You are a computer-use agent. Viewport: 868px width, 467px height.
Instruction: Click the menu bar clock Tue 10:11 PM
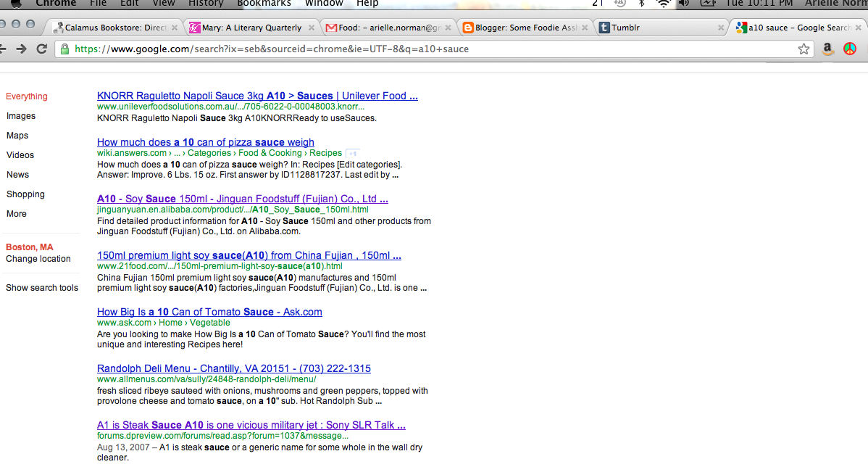point(759,3)
